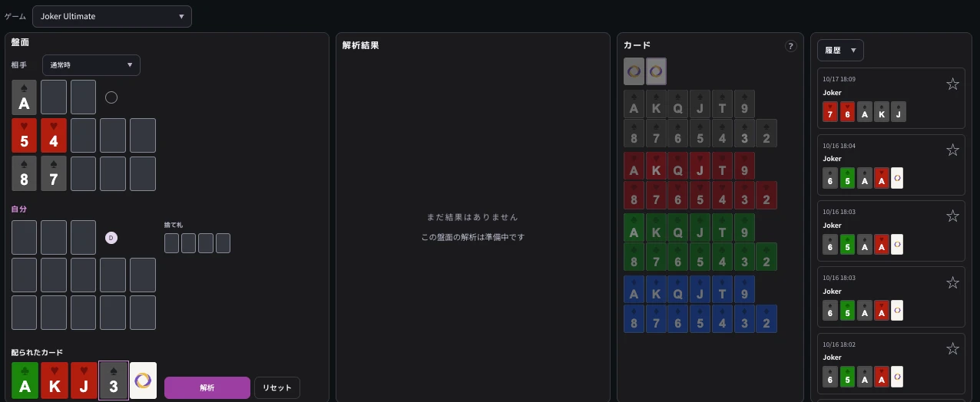Click opponent's heart 5 middle-row card

point(25,136)
